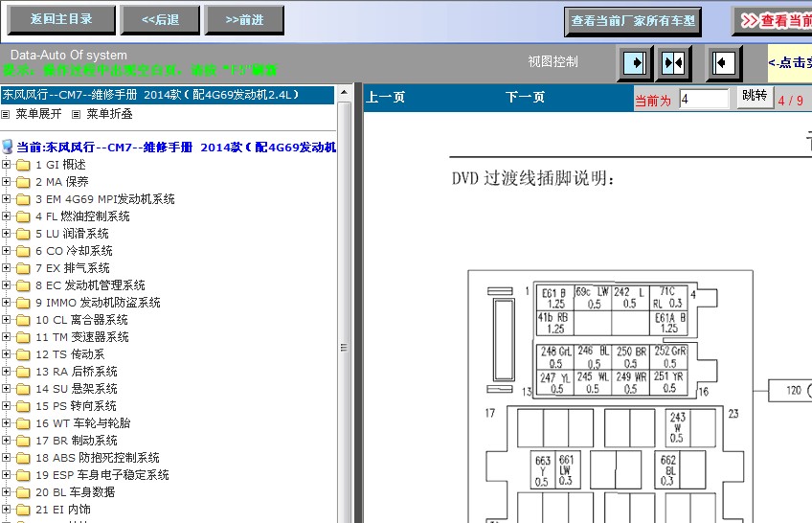
Task: Click folder icon of 7 EX 排气系统
Action: [23, 268]
